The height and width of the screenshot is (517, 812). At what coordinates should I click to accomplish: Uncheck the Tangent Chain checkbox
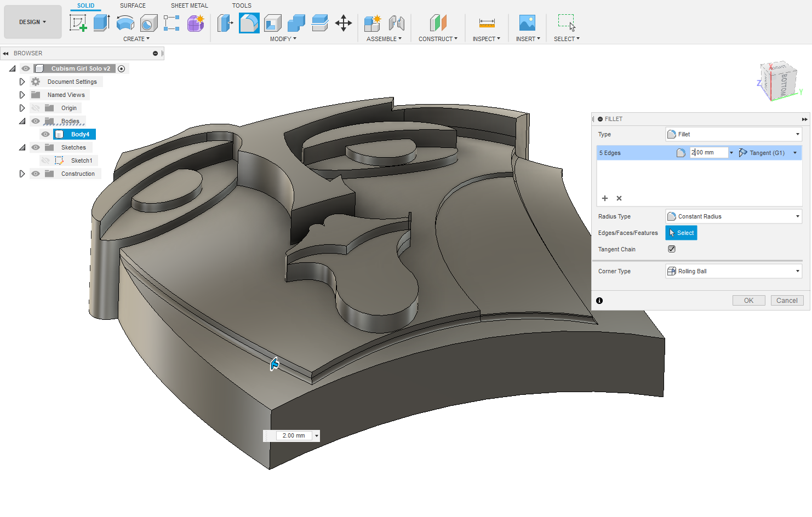click(x=672, y=249)
